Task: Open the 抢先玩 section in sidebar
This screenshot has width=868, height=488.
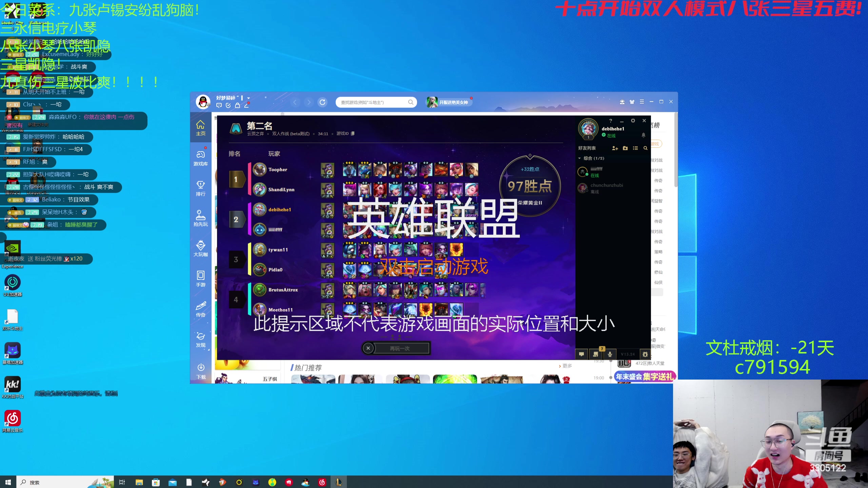Action: tap(200, 219)
